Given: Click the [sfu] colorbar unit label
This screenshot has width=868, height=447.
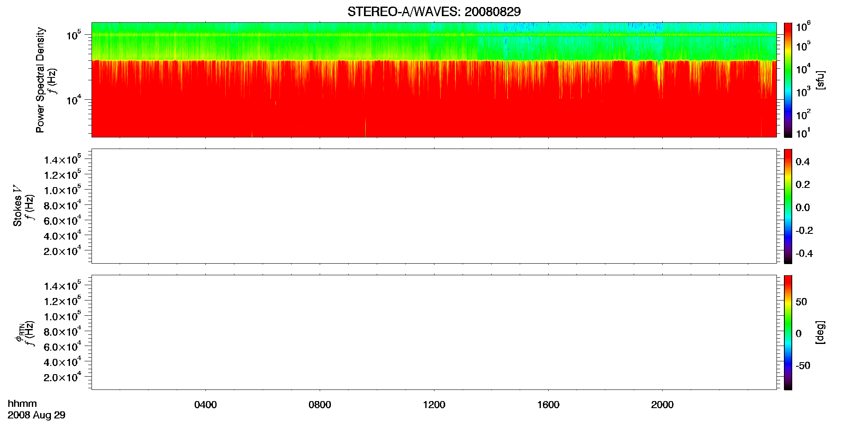Looking at the screenshot, I should (820, 80).
